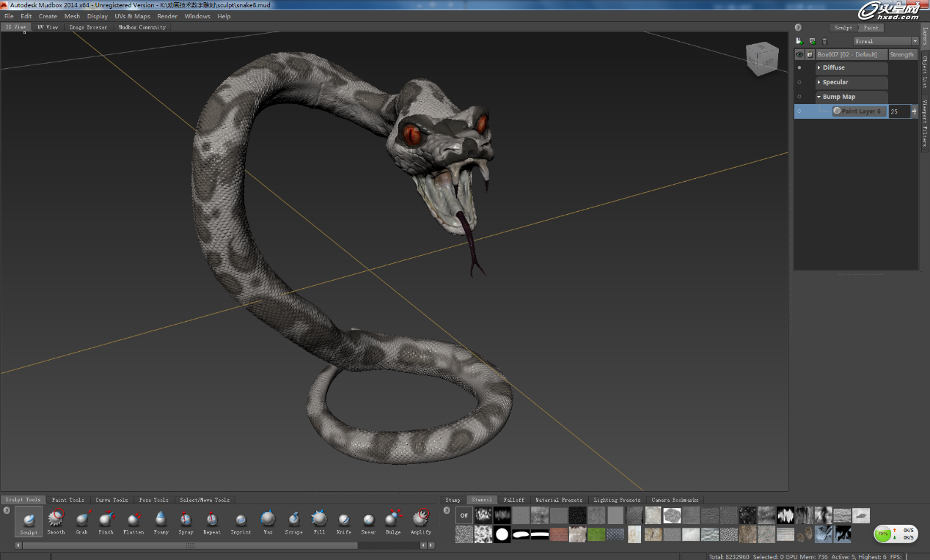Open the Object List side tab

(x=925, y=73)
